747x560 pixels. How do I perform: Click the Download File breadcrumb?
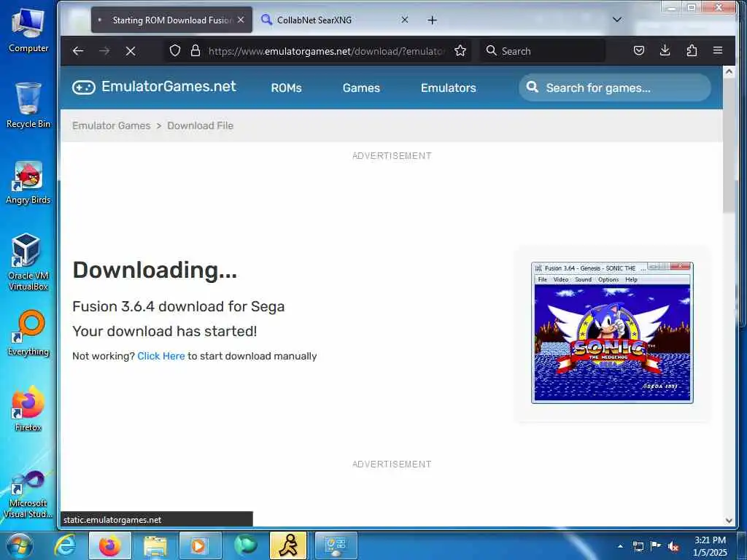200,125
